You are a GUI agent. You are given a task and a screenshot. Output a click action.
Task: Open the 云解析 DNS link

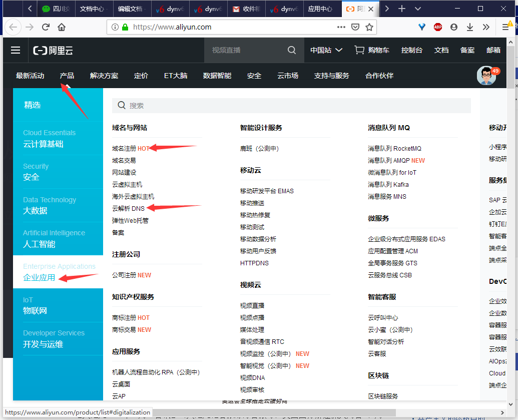point(128,208)
